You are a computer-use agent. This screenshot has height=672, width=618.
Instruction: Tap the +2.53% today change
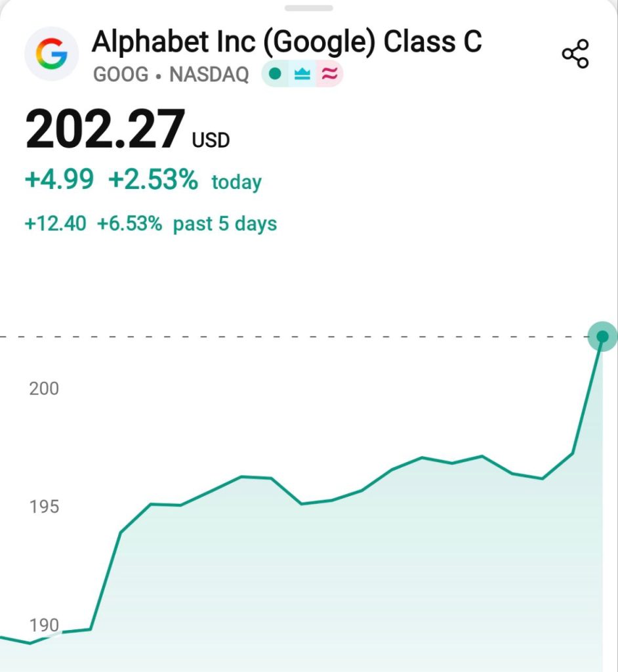tap(153, 179)
